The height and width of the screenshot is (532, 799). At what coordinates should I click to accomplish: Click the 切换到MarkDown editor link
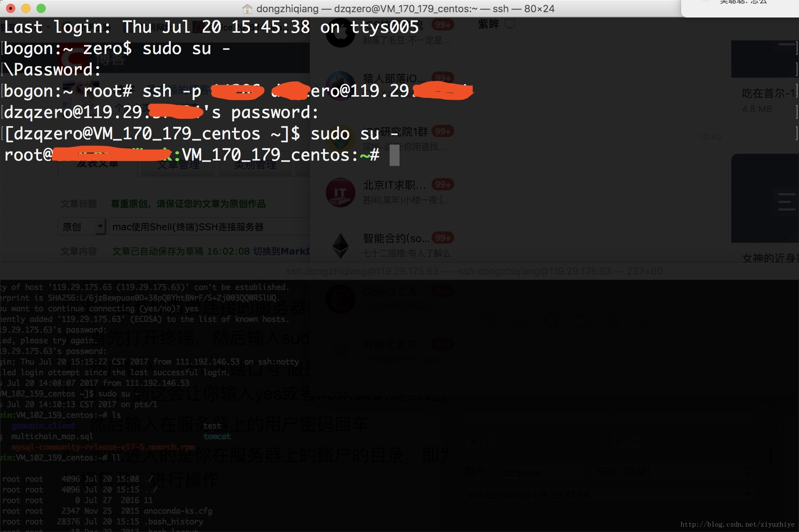pos(282,252)
